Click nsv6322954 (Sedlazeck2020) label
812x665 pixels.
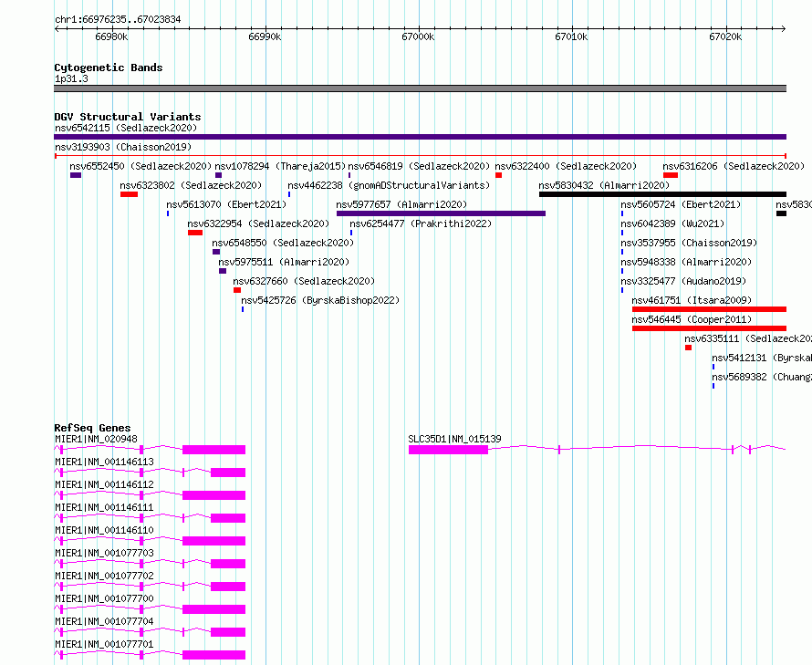tap(258, 223)
